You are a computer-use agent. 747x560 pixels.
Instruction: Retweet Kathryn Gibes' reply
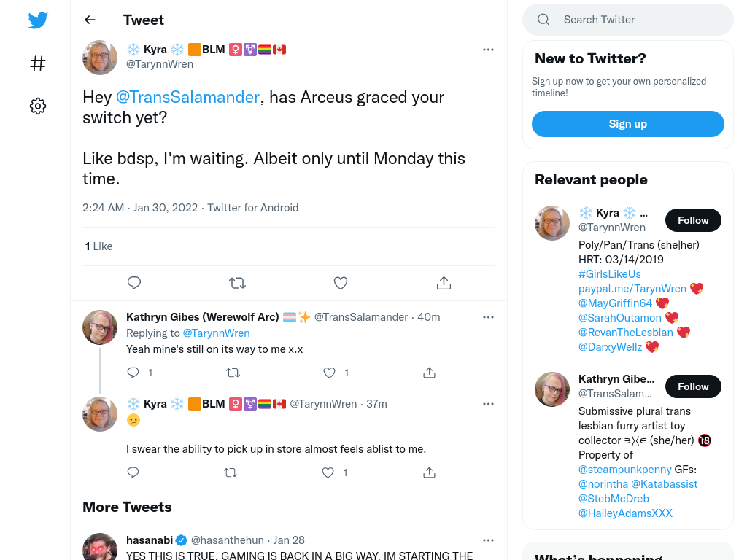(233, 373)
